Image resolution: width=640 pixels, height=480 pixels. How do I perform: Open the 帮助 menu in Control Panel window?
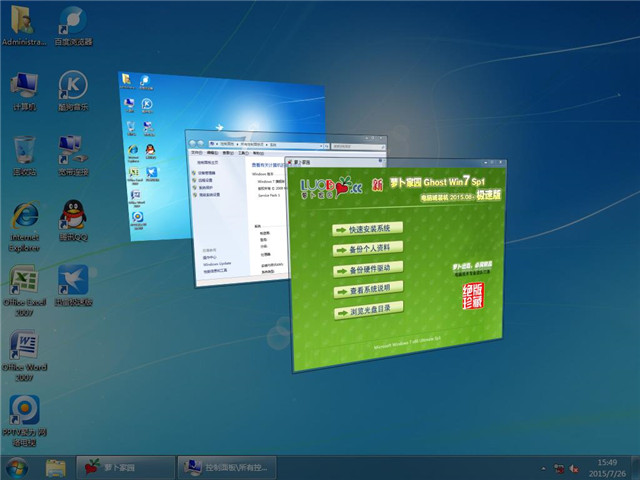(x=258, y=153)
